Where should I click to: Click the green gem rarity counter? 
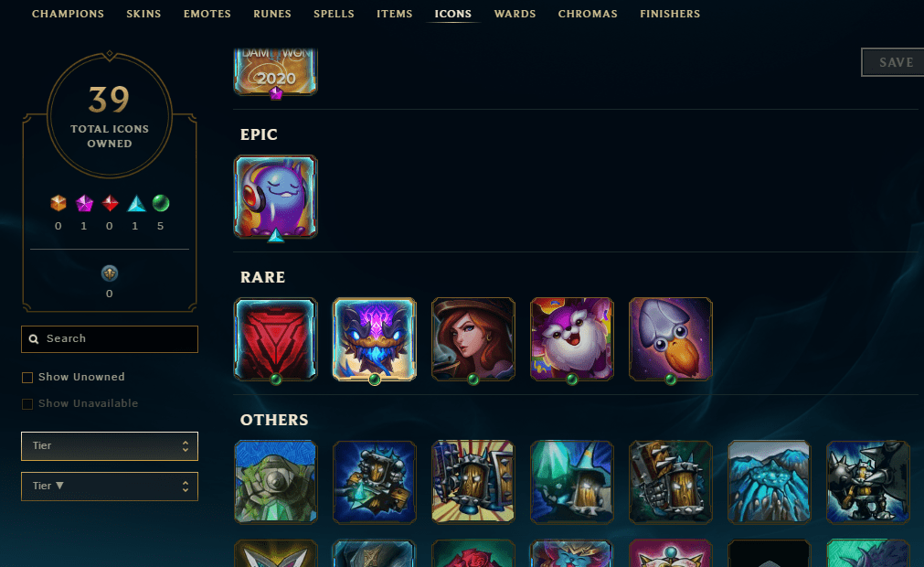[x=160, y=212]
